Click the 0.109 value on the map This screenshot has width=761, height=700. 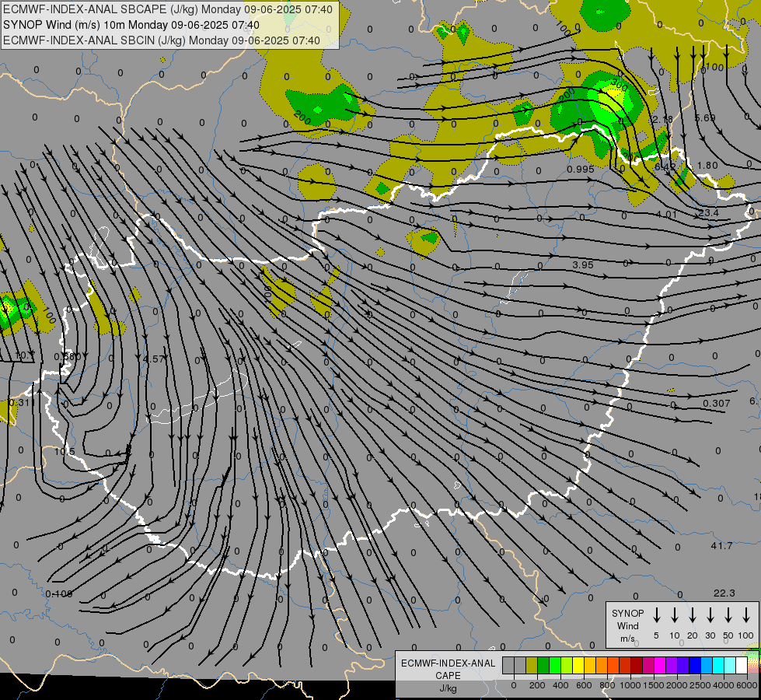point(59,593)
